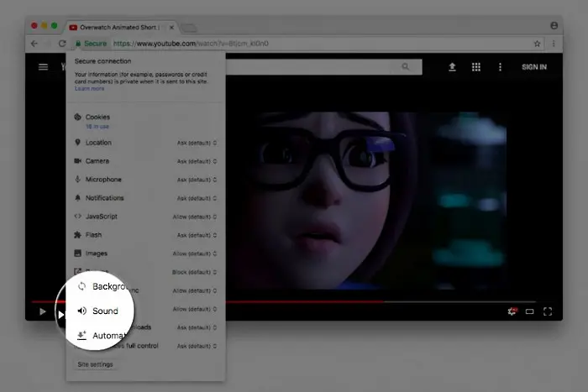Open YouTube hamburger guide menu

[43, 66]
